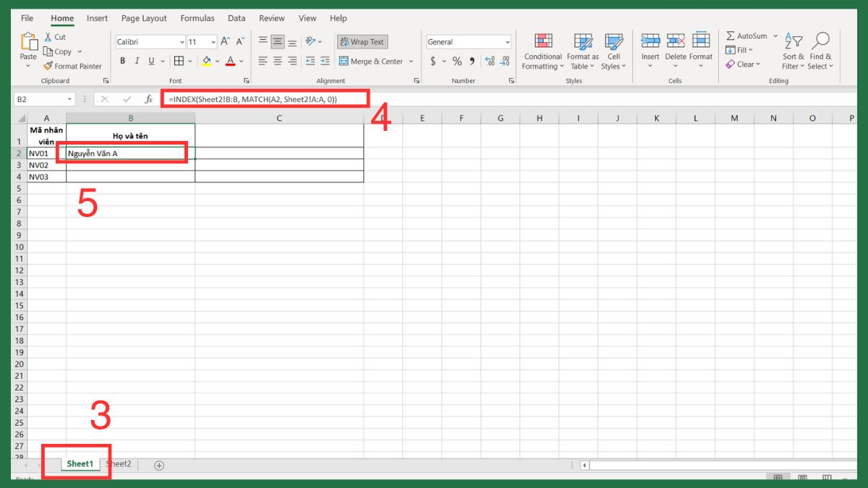Click inside the formula bar
868x488 pixels.
[506, 99]
